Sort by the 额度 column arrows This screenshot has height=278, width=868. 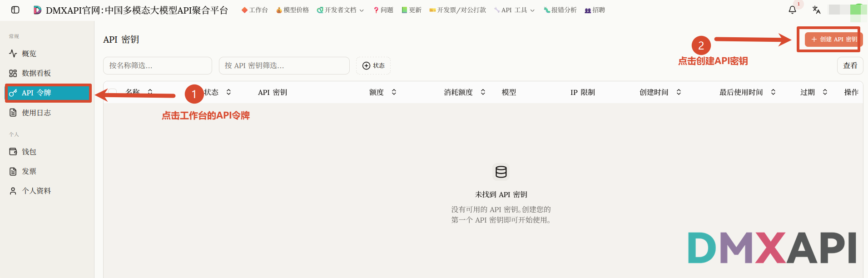click(x=394, y=92)
